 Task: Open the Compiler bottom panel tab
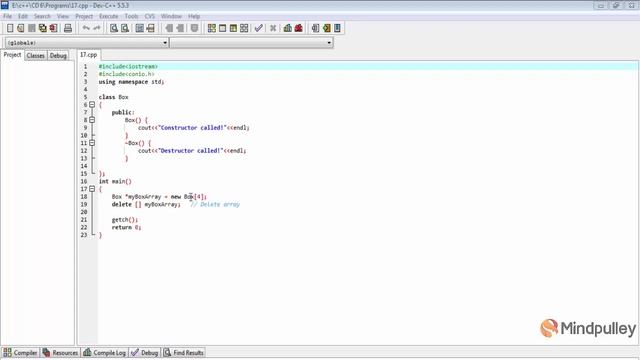point(20,353)
